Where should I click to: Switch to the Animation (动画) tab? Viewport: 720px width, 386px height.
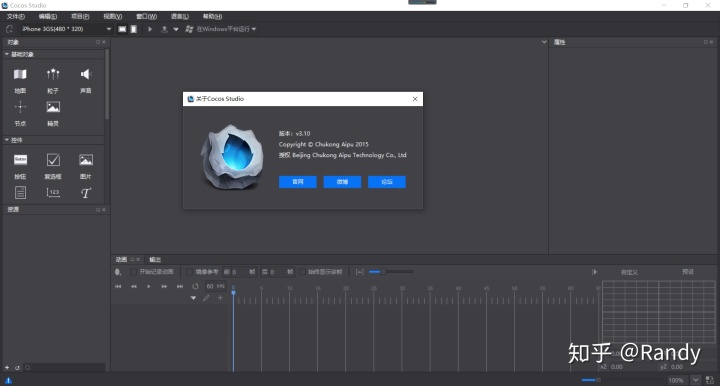pos(121,259)
